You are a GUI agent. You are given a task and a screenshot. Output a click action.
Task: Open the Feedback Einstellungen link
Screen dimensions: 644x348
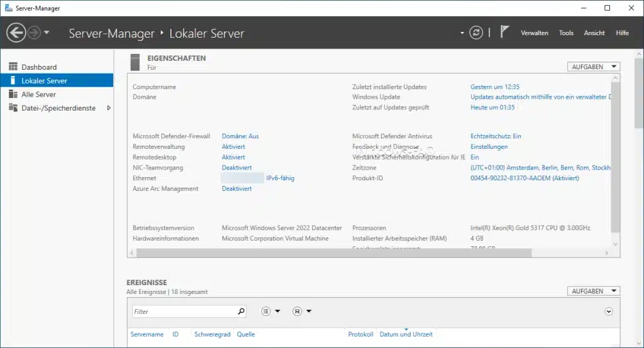point(489,146)
